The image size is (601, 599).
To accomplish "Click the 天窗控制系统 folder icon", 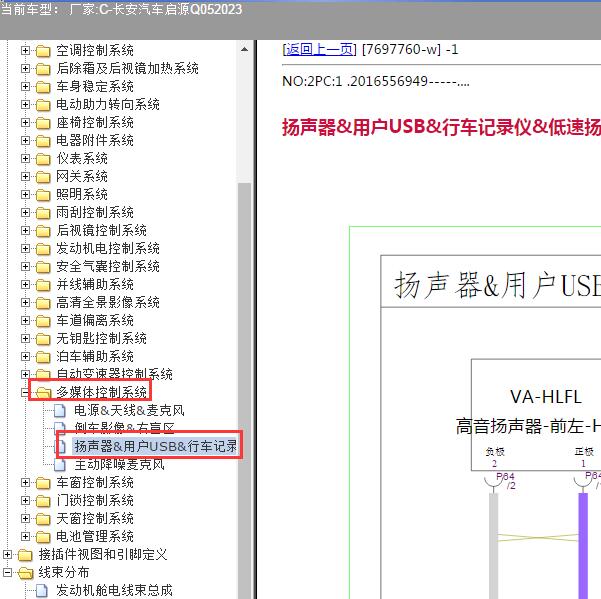I will (x=43, y=519).
